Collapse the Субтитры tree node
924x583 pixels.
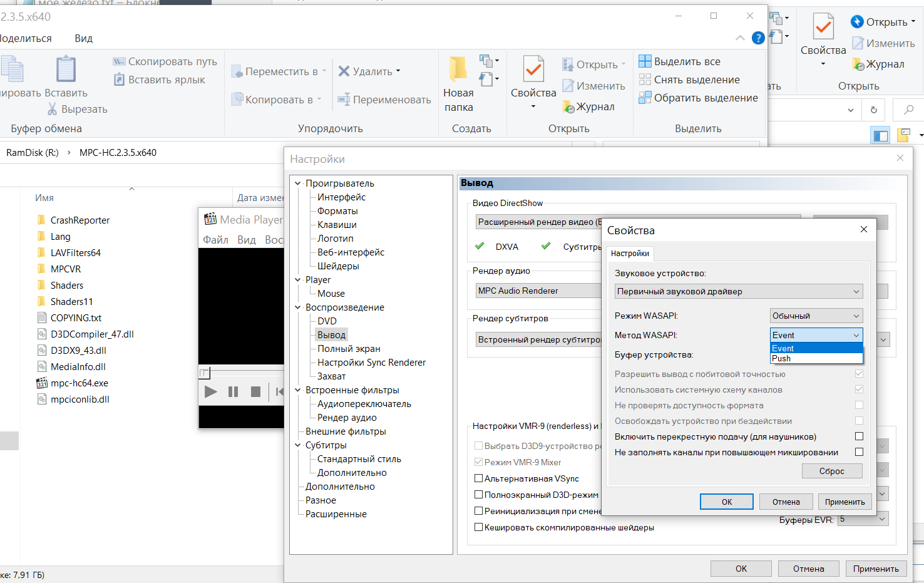tap(298, 445)
